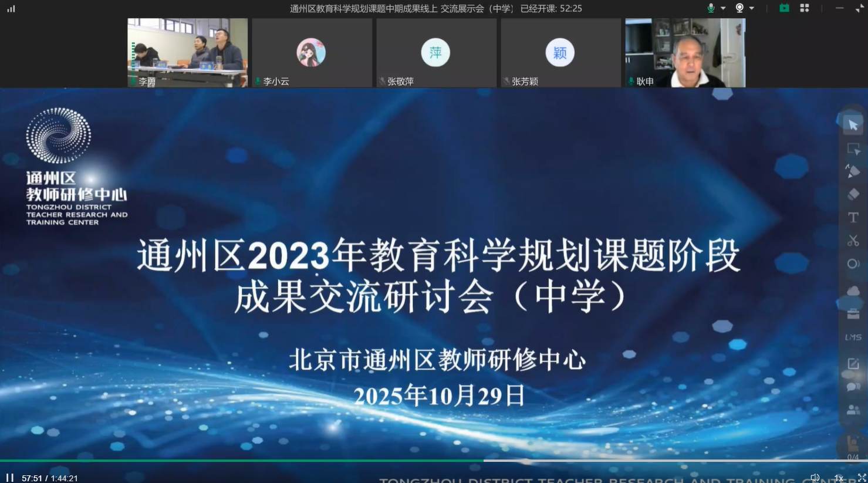Click the green recording icon in the title bar

click(x=784, y=8)
